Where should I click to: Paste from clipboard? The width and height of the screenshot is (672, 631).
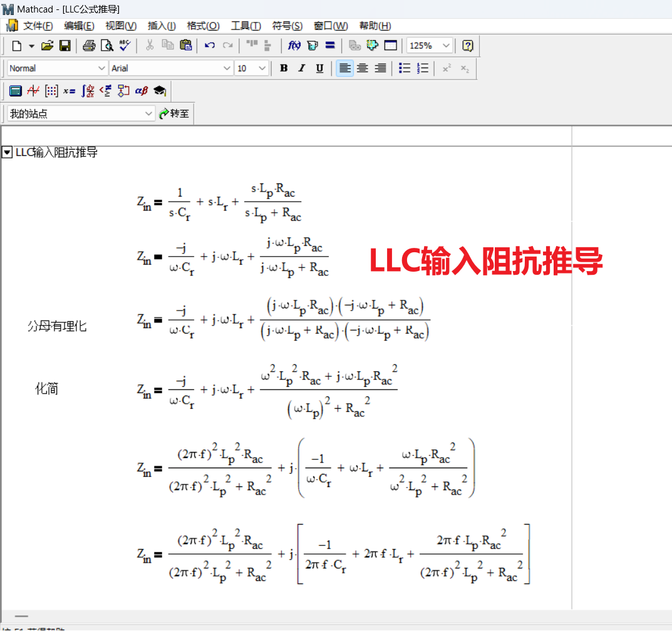tap(185, 46)
